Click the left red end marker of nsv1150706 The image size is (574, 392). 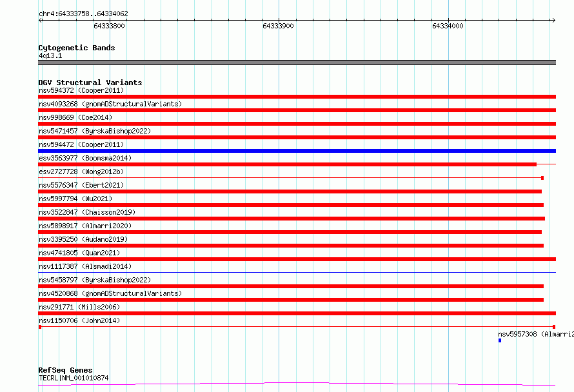coord(40,327)
